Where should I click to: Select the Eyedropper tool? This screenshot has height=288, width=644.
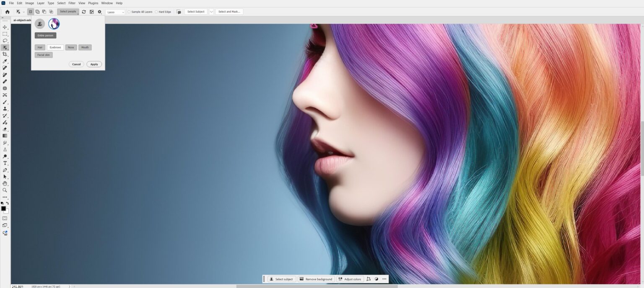pos(5,61)
